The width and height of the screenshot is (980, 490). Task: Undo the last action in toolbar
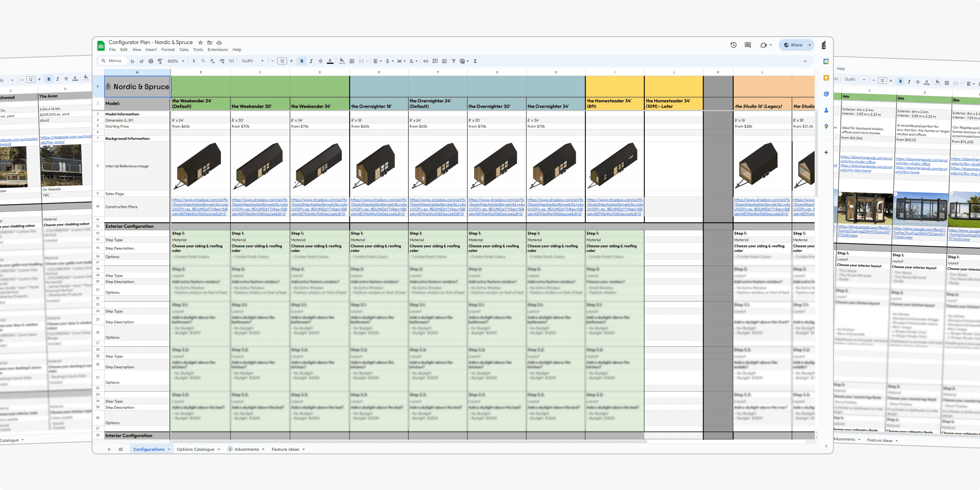point(132,61)
